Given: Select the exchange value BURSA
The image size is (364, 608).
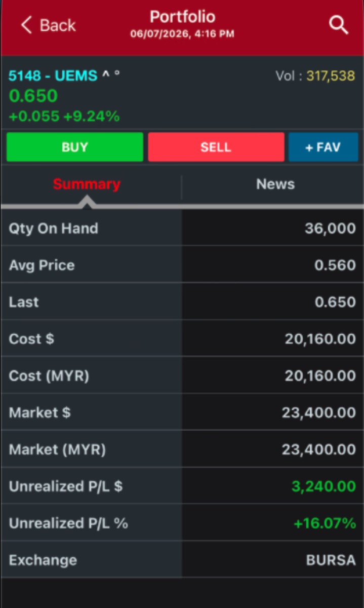Looking at the screenshot, I should [331, 560].
